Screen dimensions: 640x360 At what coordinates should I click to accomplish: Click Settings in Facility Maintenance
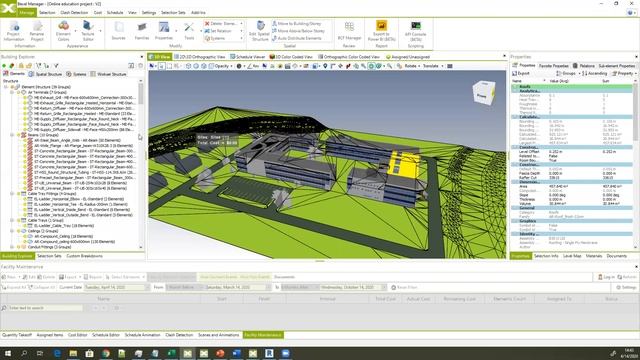point(626,287)
